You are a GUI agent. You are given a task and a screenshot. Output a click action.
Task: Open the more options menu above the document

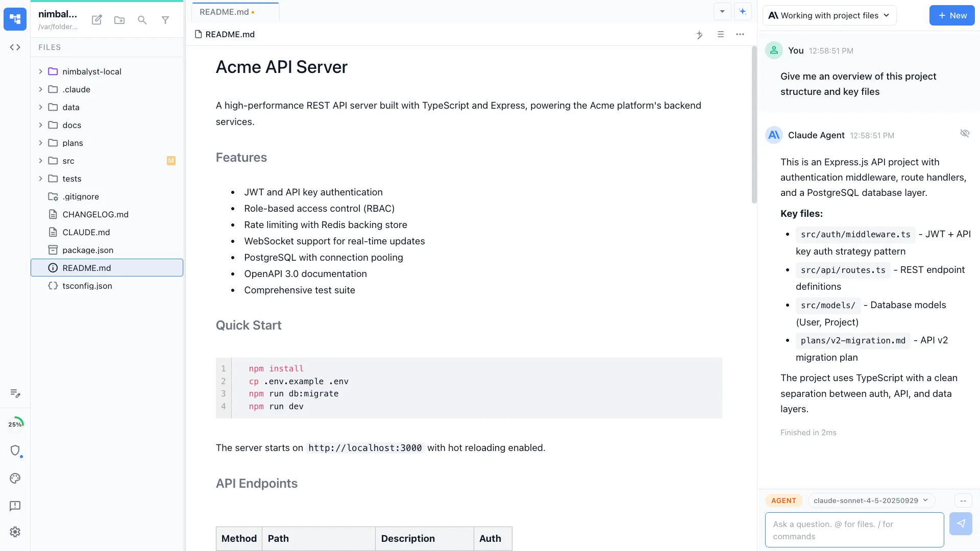pos(741,35)
